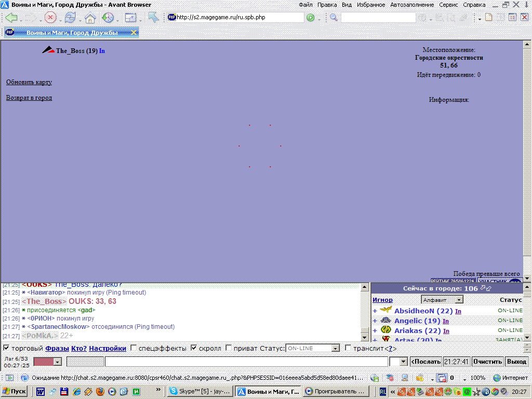
Task: Refresh the page via toolbar icon
Action: point(70,17)
